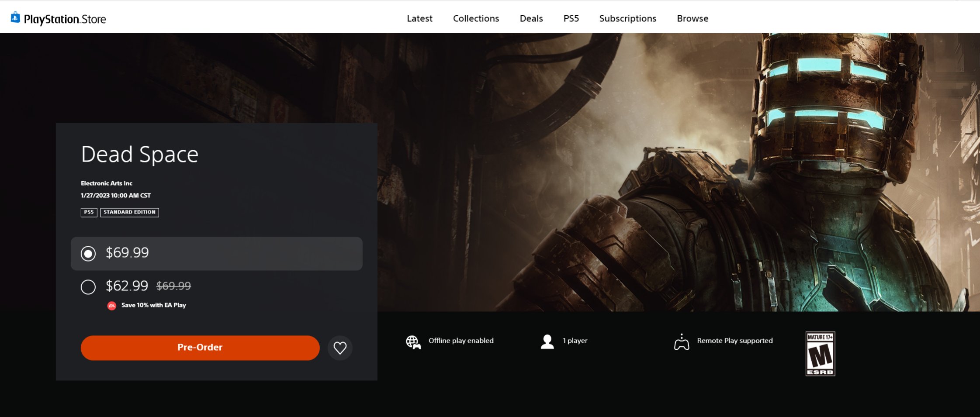Open the Subscriptions navigation item
The image size is (980, 417).
tap(627, 18)
